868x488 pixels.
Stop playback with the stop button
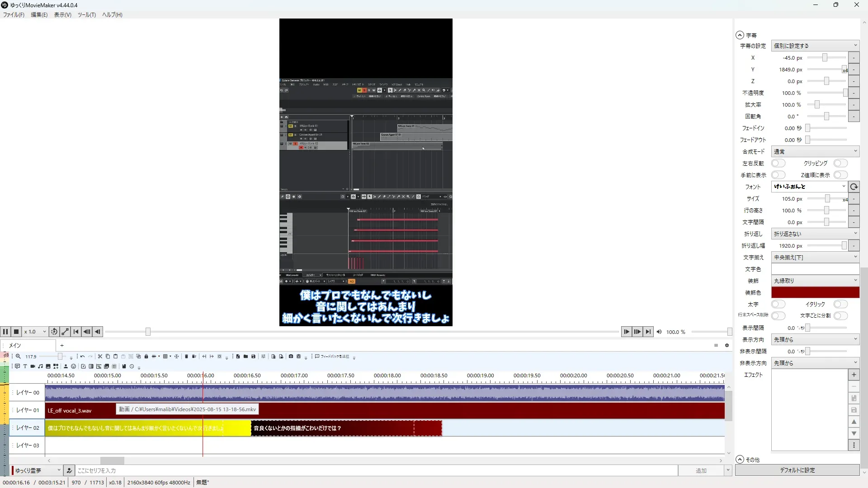click(16, 332)
